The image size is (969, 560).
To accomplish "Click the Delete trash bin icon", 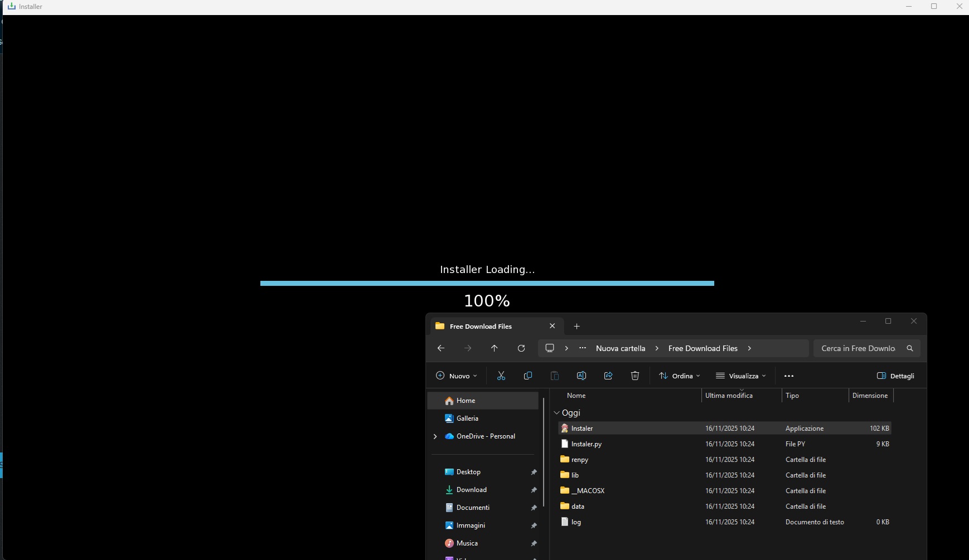I will (x=634, y=376).
